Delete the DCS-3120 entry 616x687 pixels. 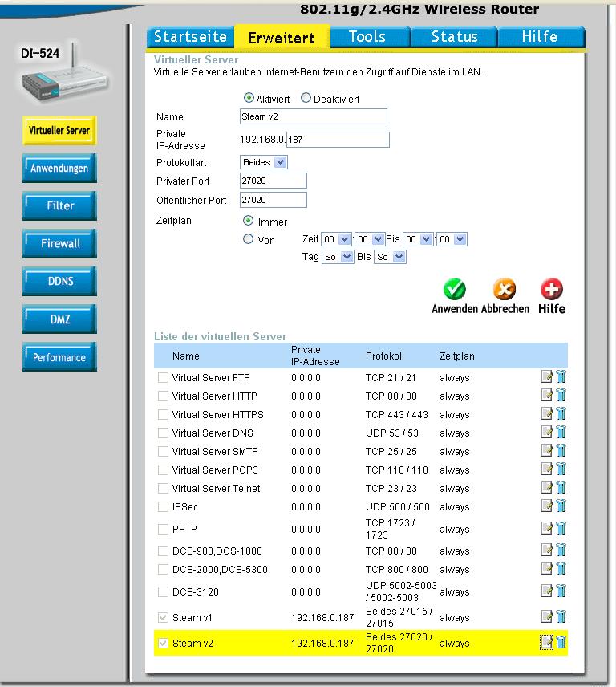click(x=561, y=591)
